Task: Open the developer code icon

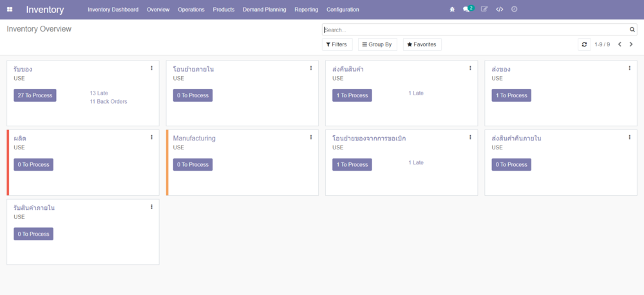Action: [x=500, y=9]
